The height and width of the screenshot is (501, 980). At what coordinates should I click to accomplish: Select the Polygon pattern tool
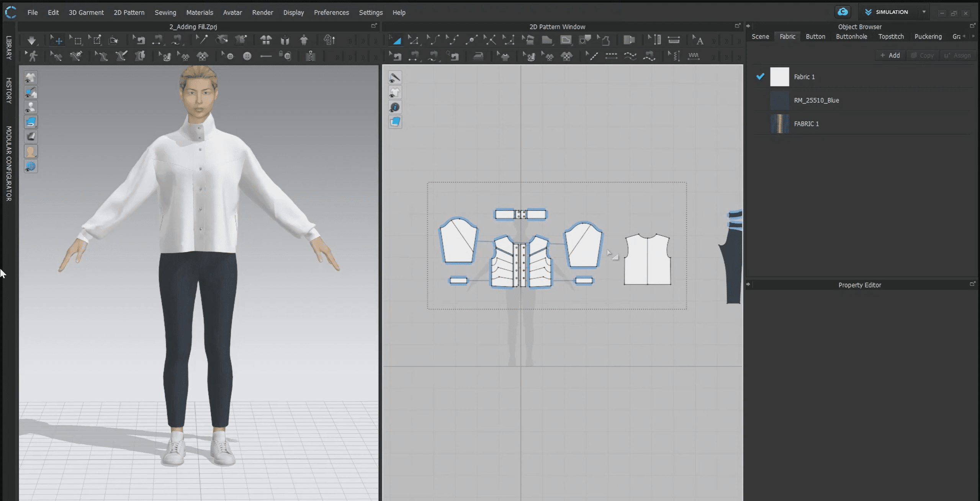click(x=547, y=40)
